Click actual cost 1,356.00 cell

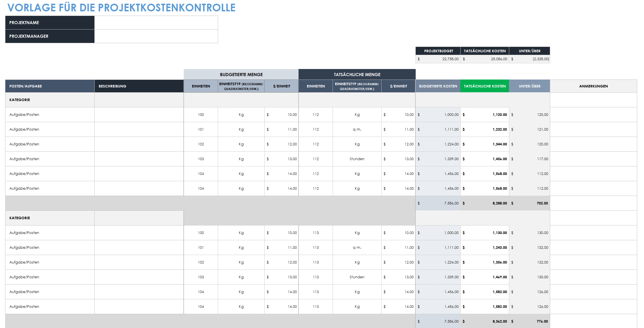click(x=485, y=262)
